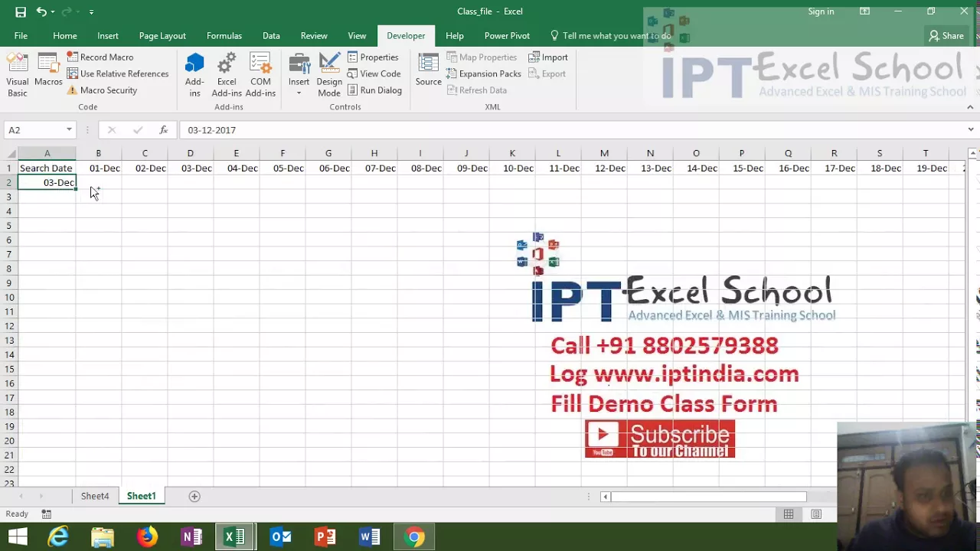This screenshot has width=980, height=551.
Task: Click the 10-Dec cell
Action: (512, 168)
